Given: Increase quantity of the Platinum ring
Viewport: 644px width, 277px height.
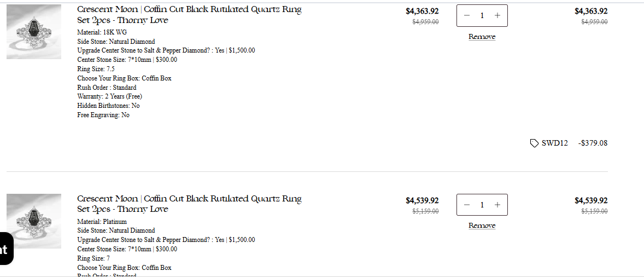Looking at the screenshot, I should [497, 205].
